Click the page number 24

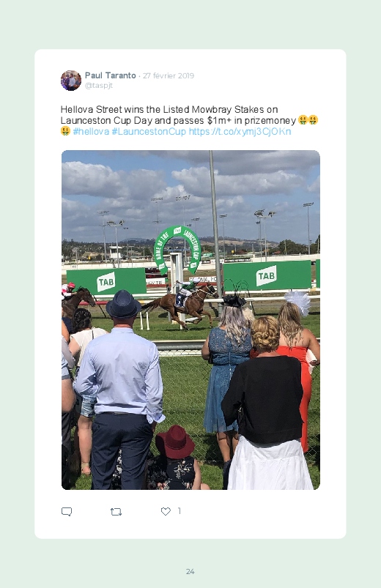click(x=190, y=571)
